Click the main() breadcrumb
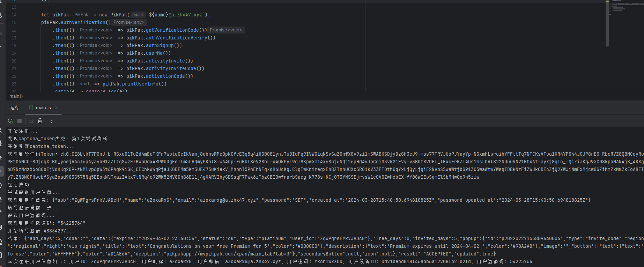This screenshot has height=267, width=644. click(16, 96)
